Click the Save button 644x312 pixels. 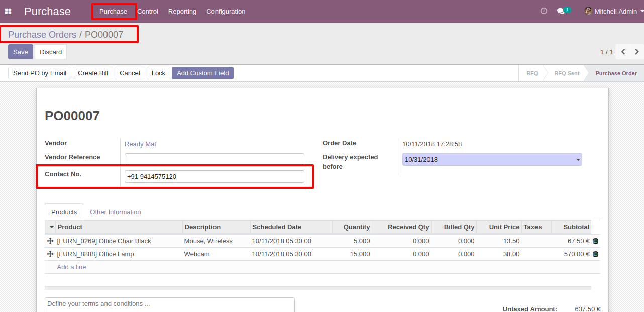pyautogui.click(x=21, y=52)
